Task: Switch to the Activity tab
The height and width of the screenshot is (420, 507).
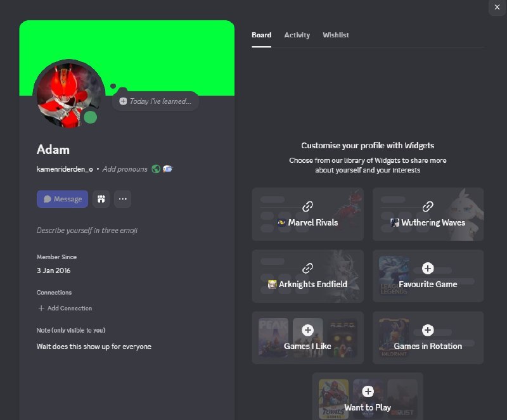Action: tap(297, 35)
